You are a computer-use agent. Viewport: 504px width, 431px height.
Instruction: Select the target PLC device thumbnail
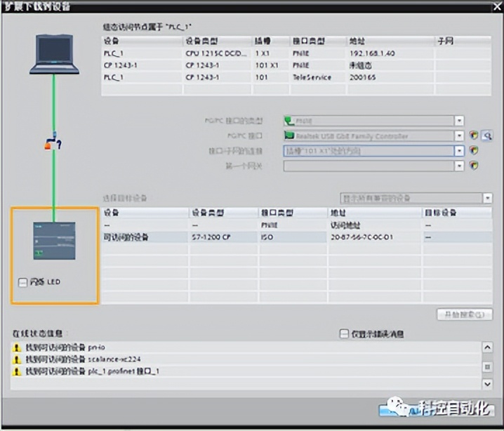tap(54, 241)
